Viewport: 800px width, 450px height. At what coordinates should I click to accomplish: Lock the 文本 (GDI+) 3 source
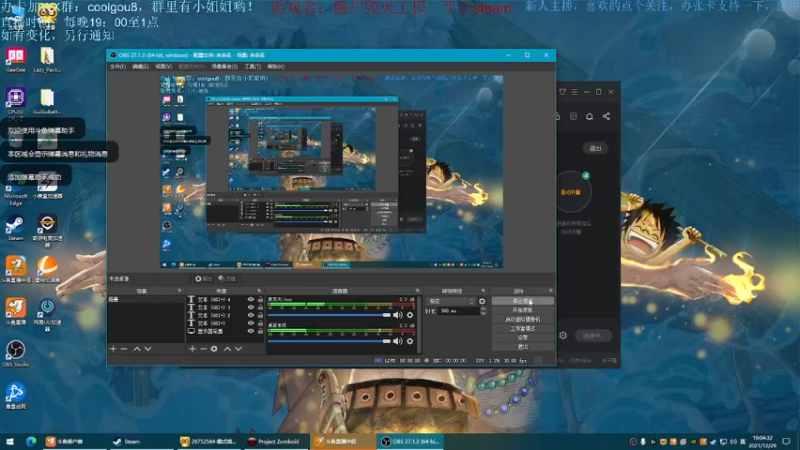click(260, 307)
